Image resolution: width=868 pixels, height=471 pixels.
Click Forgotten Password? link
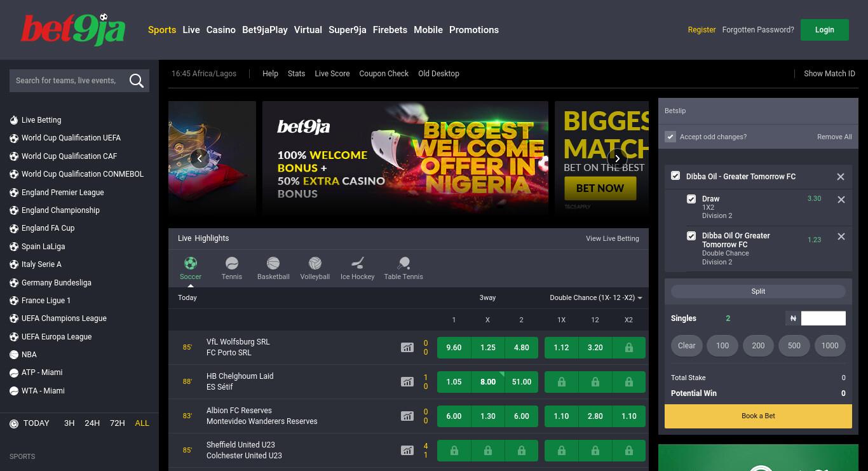pos(758,30)
